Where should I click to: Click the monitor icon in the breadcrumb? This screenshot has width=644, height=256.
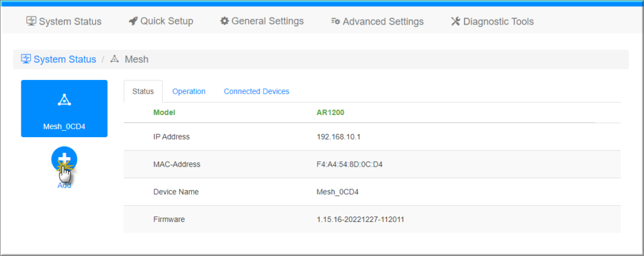[26, 59]
